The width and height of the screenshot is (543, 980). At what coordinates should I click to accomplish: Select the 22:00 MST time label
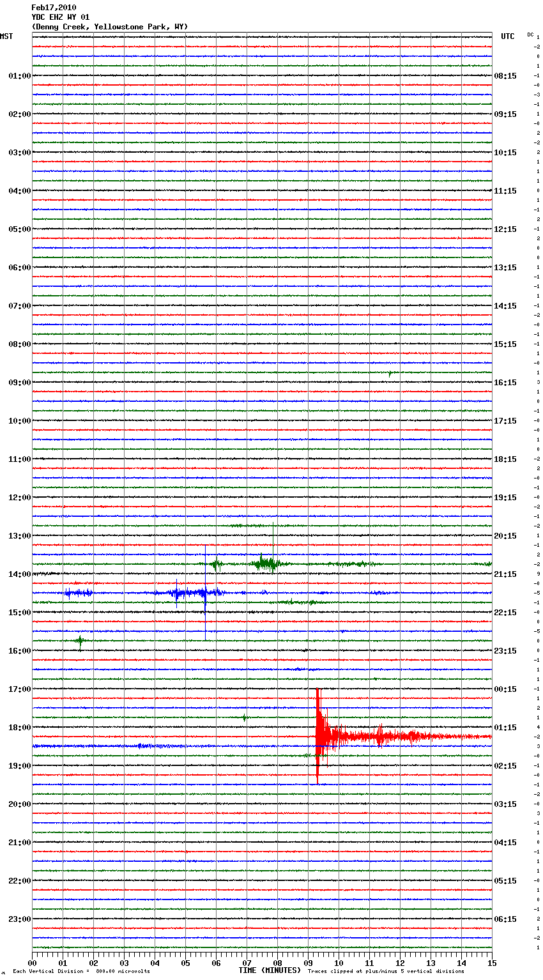(20, 881)
